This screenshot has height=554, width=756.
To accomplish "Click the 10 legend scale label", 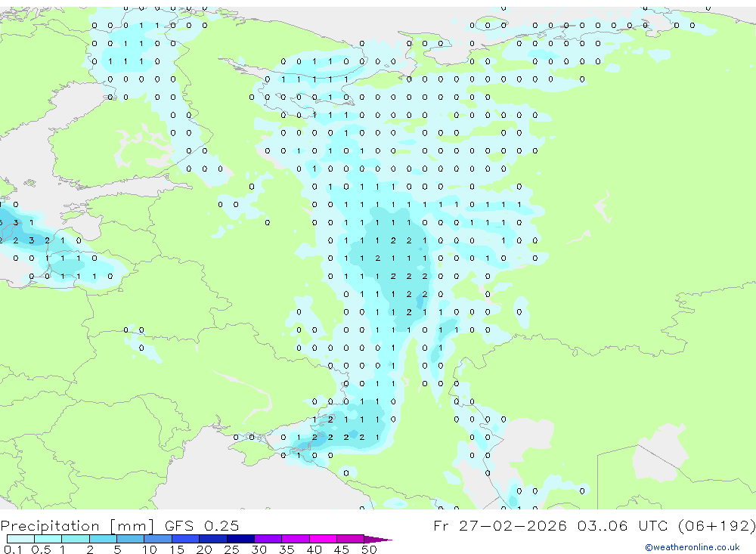I will tap(150, 549).
